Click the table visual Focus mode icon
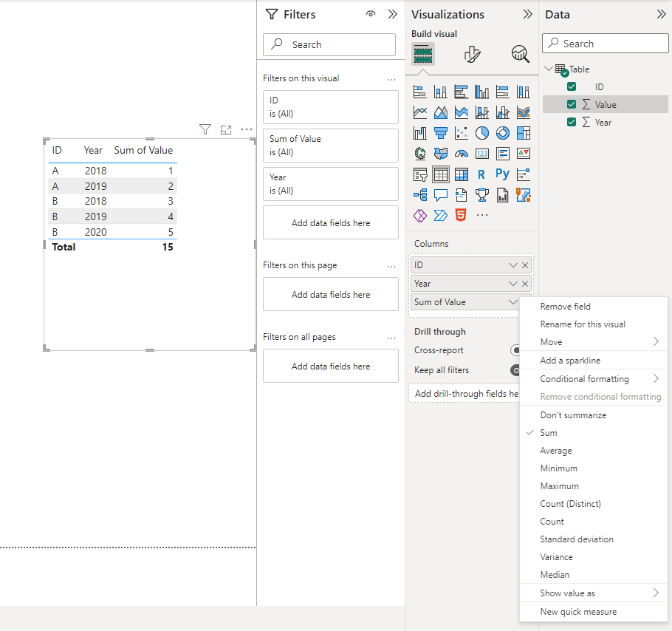672x631 pixels. pos(226,129)
